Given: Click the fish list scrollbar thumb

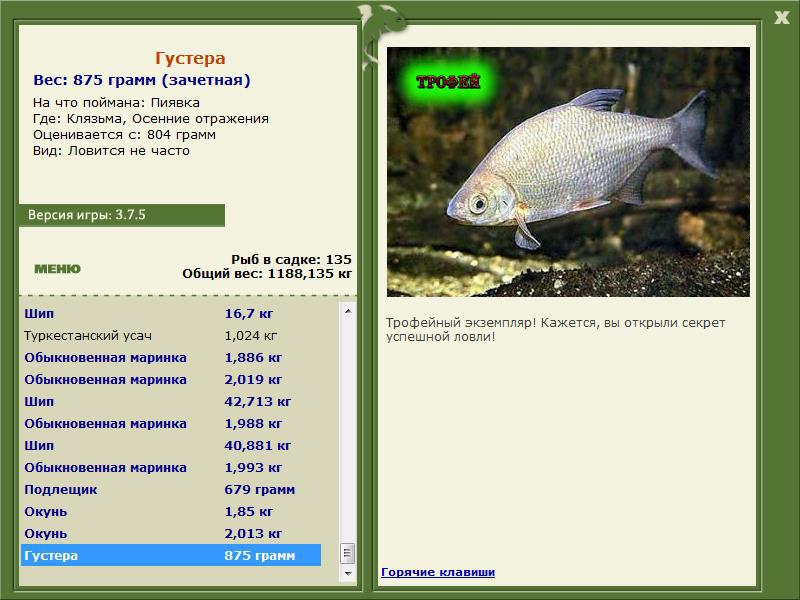Looking at the screenshot, I should (x=347, y=553).
